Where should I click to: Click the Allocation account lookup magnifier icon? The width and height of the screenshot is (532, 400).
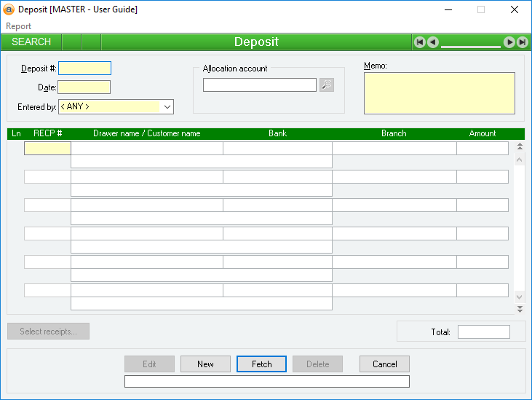pyautogui.click(x=327, y=85)
